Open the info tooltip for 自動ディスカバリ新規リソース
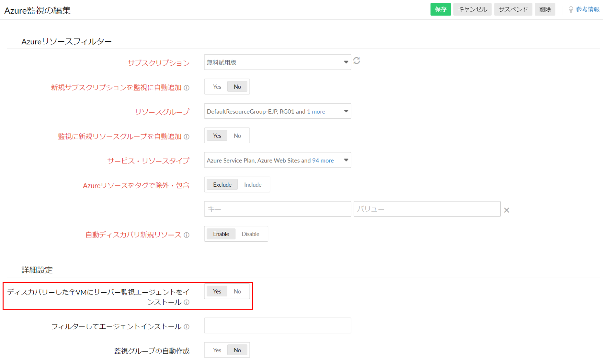Screen dimensions: 603x364 [187, 235]
